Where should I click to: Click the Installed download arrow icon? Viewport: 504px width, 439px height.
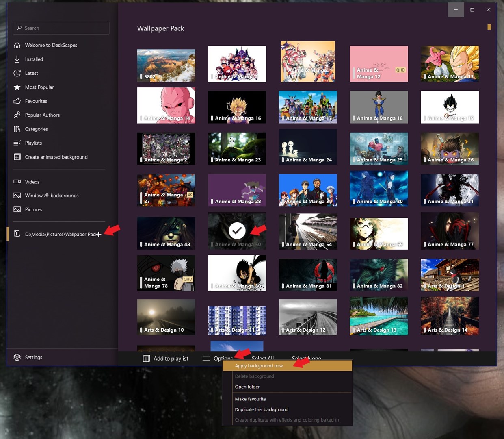click(x=17, y=59)
